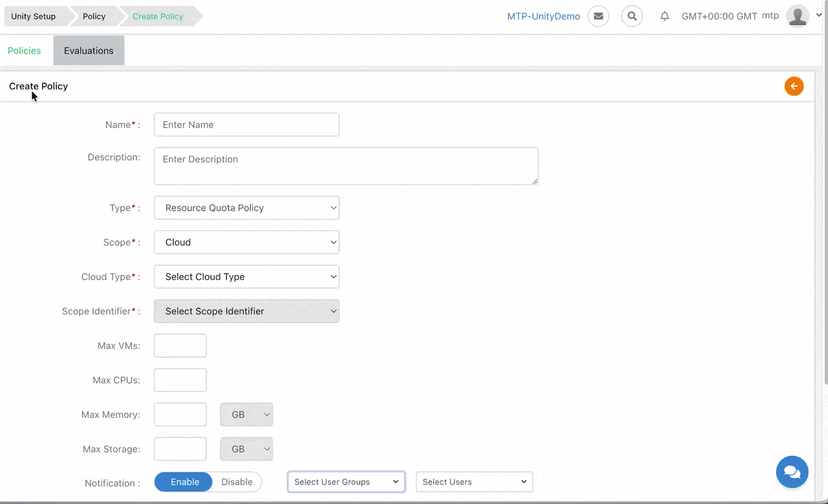Switch to the Evaluations tab

(x=89, y=50)
